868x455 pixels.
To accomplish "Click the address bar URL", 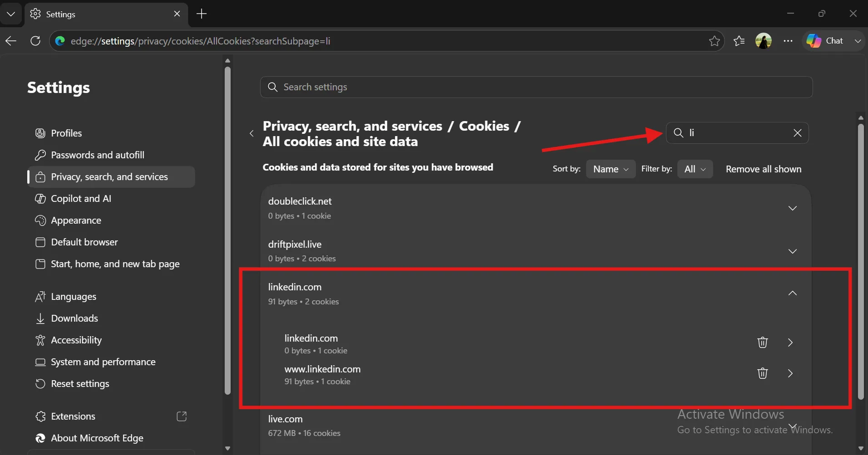I will coord(200,41).
